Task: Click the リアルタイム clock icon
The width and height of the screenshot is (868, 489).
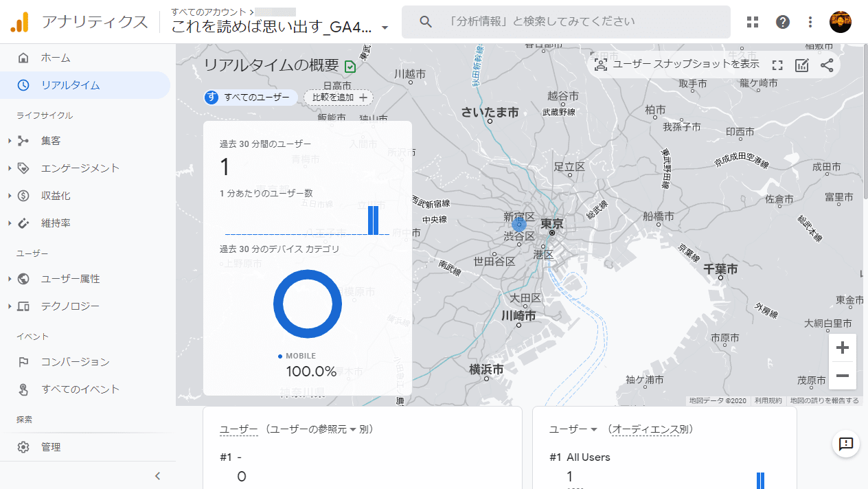Action: tap(23, 85)
